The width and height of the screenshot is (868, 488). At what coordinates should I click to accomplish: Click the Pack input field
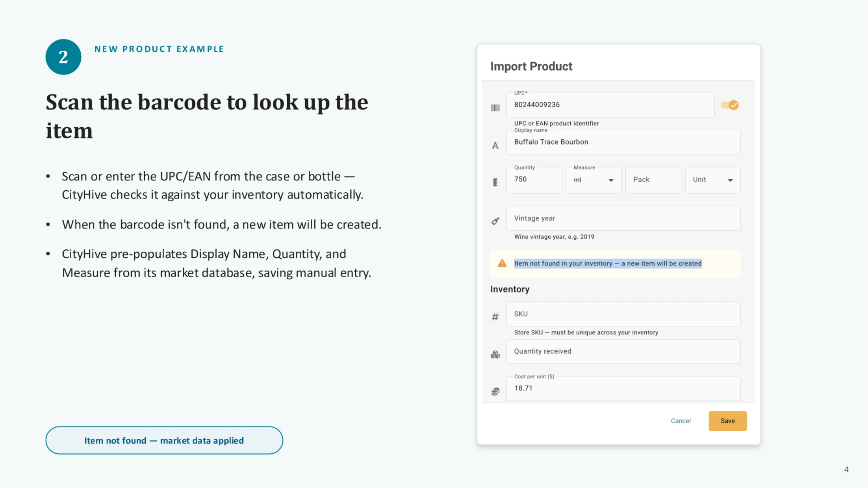click(653, 180)
